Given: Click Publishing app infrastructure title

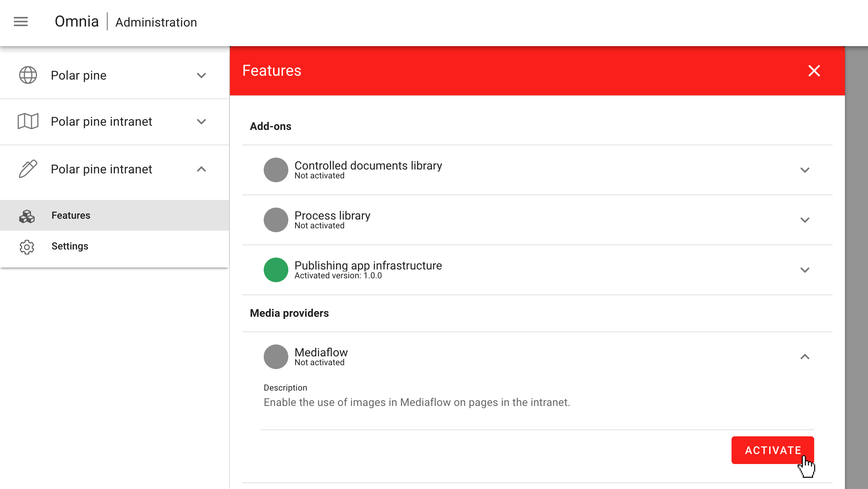Looking at the screenshot, I should point(368,265).
